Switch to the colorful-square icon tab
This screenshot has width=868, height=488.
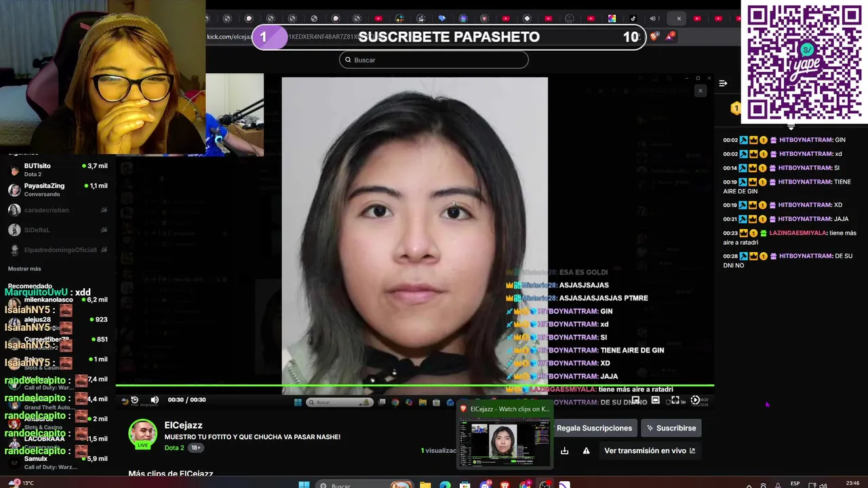pyautogui.click(x=612, y=18)
